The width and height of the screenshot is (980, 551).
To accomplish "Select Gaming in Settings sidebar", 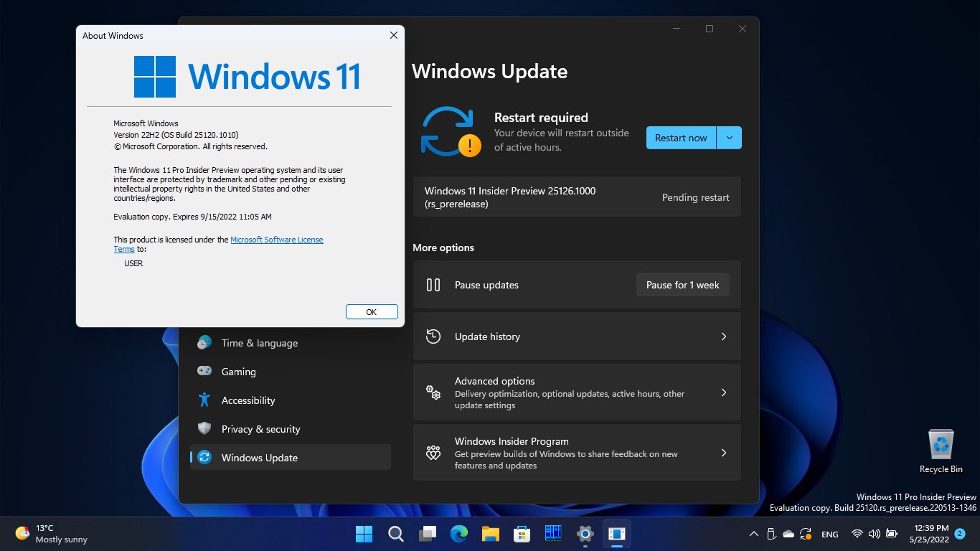I will (x=291, y=372).
